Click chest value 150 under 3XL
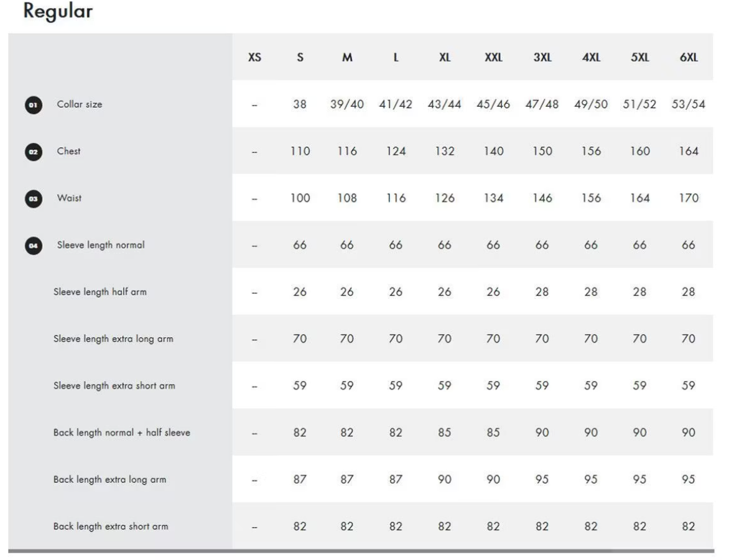The height and width of the screenshot is (560, 729). (x=542, y=152)
